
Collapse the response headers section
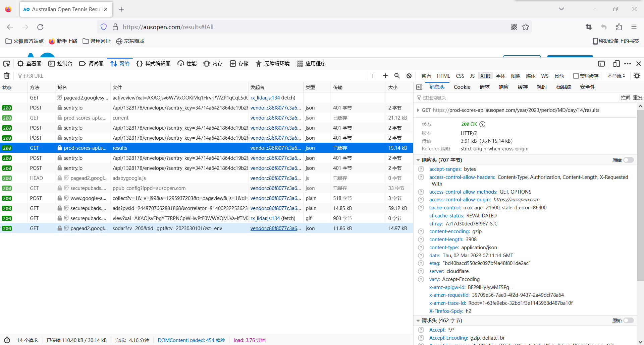[418, 160]
